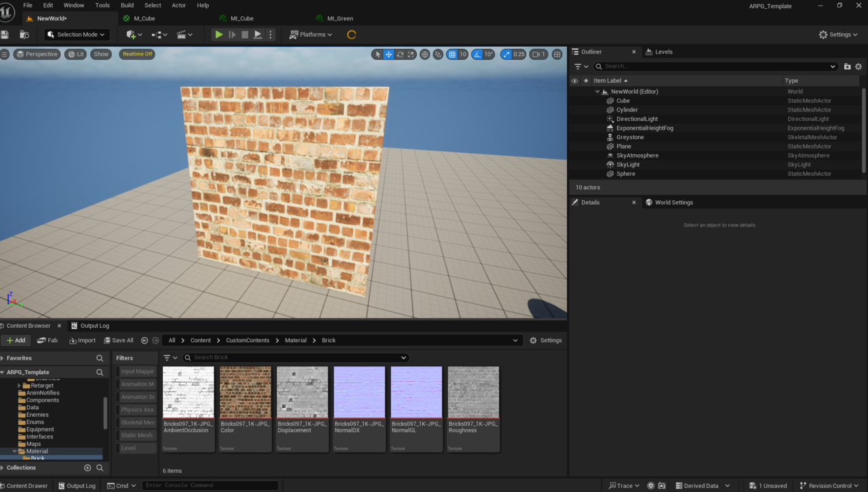Click the surface snapping icon in viewport
Screen dimensions: 868x492
pos(438,54)
